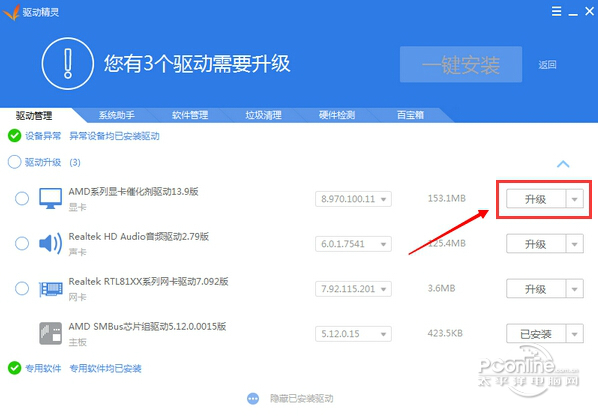The width and height of the screenshot is (598, 417).
Task: Click 升级 for Realtek RTL81XX网卡 driver
Action: click(536, 289)
